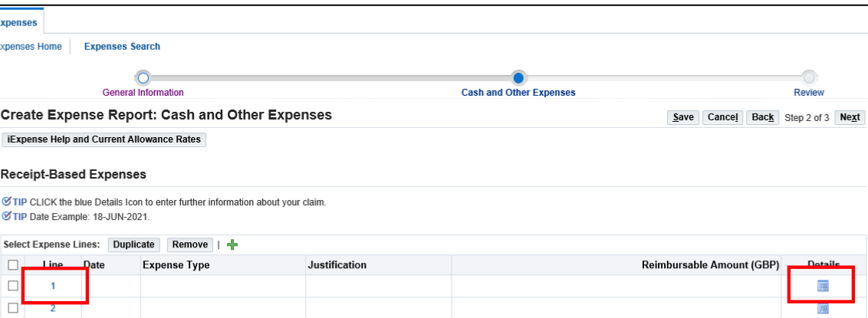
Task: Select the checkbox for expense line 1
Action: [13, 286]
